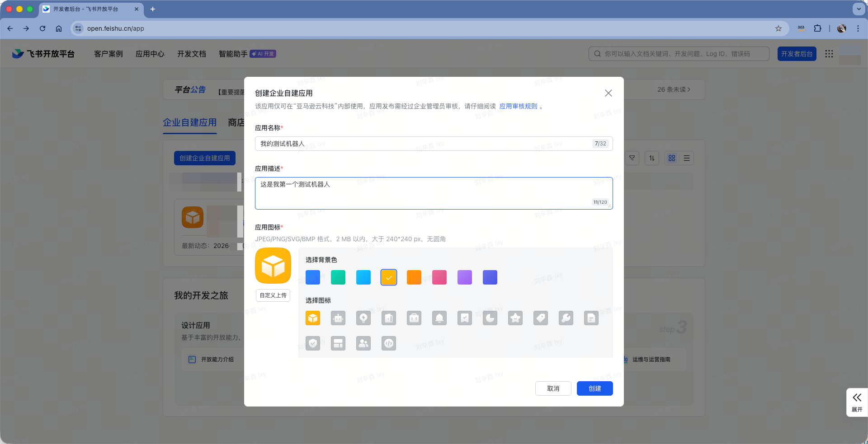Choose the star face app icon
The image size is (868, 444).
pos(515,318)
